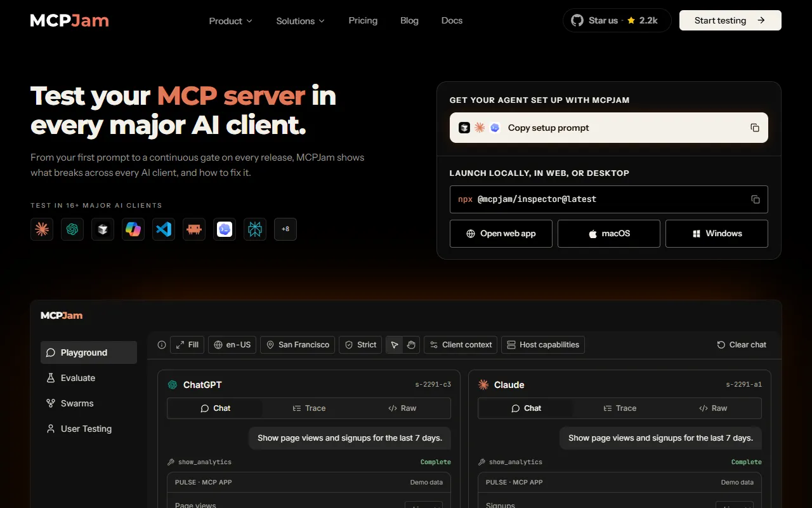The width and height of the screenshot is (812, 508).
Task: Switch to Raw tab in Claude panel
Action: pos(713,408)
